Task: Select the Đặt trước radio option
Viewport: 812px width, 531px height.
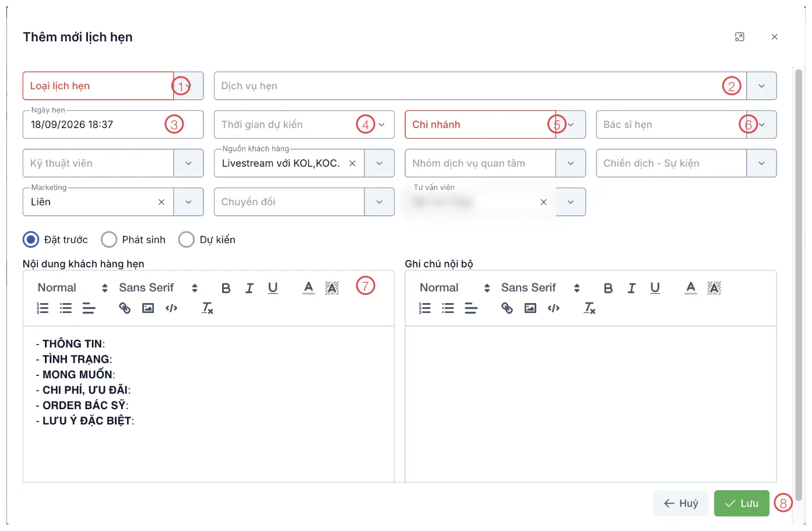Action: click(x=31, y=240)
